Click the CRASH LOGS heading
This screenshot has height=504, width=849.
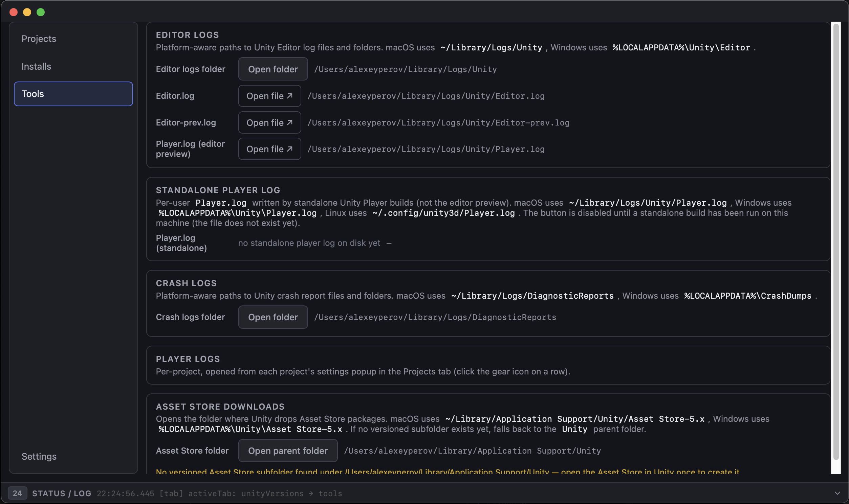[186, 283]
